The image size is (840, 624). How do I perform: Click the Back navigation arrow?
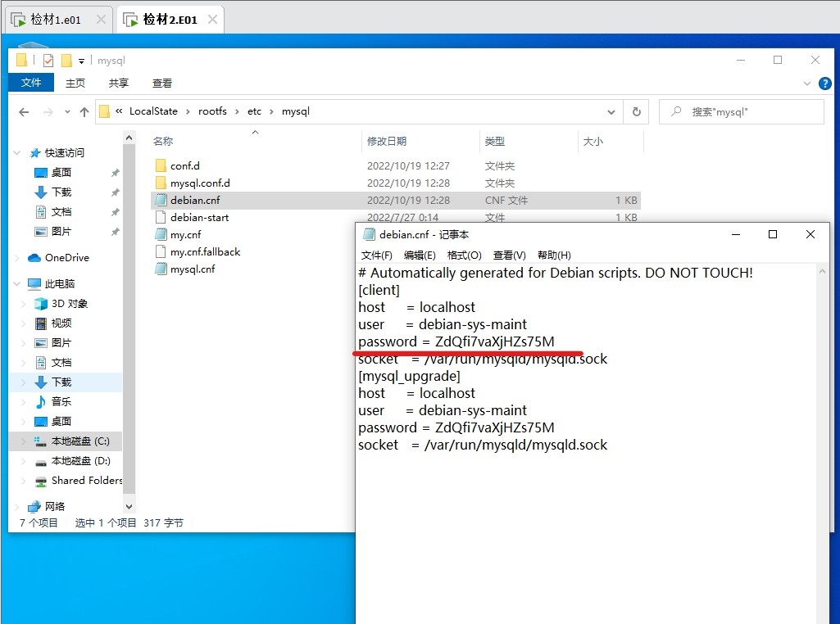tap(24, 112)
